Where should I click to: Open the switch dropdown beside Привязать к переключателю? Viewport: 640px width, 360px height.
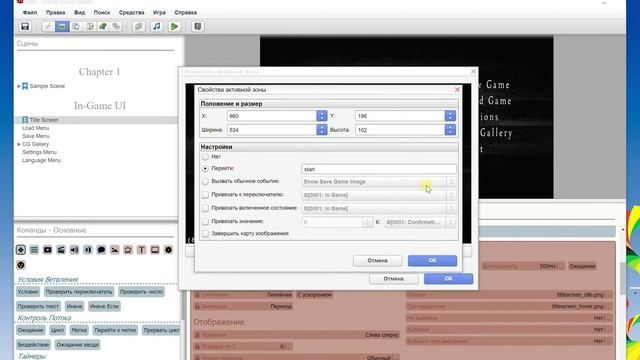pyautogui.click(x=378, y=195)
